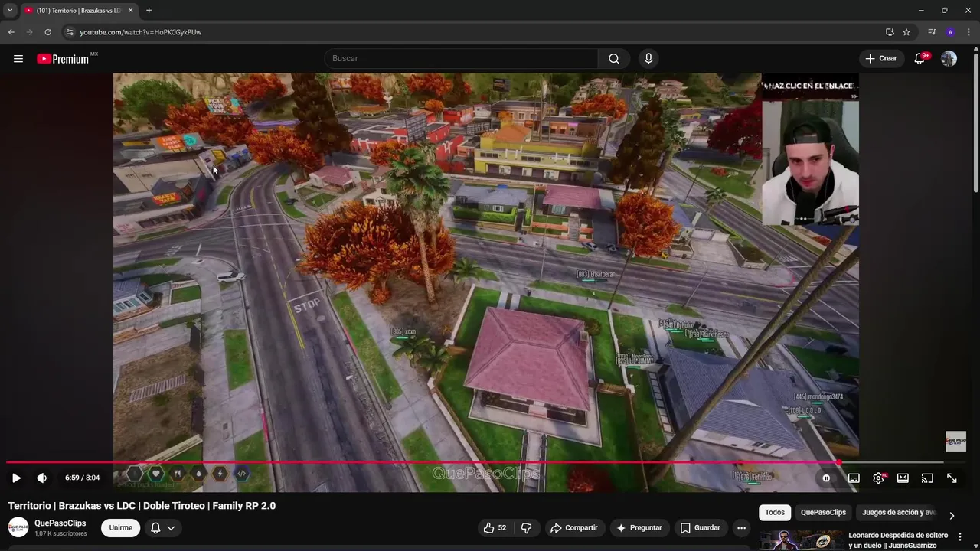Open the YouTube guide hamburger menu
The image size is (980, 551).
(18, 59)
